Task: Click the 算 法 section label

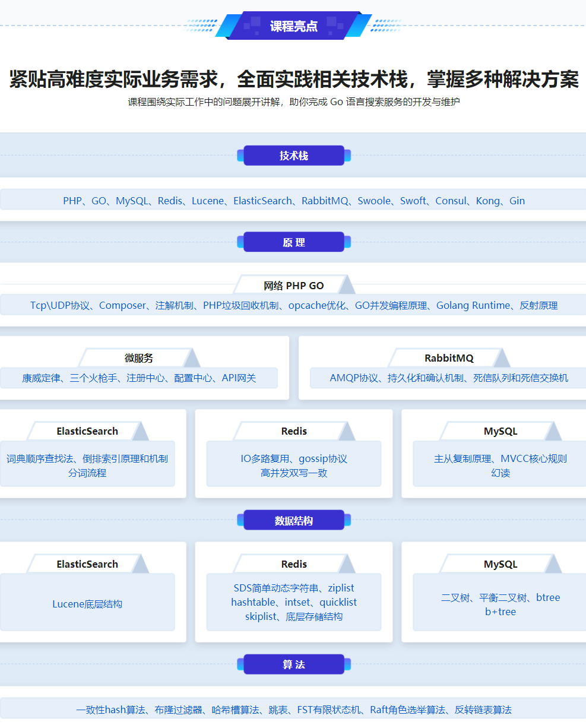Action: pyautogui.click(x=294, y=664)
